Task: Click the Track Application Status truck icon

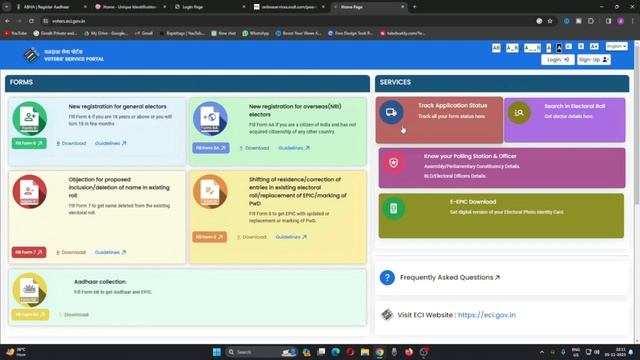Action: [x=391, y=112]
